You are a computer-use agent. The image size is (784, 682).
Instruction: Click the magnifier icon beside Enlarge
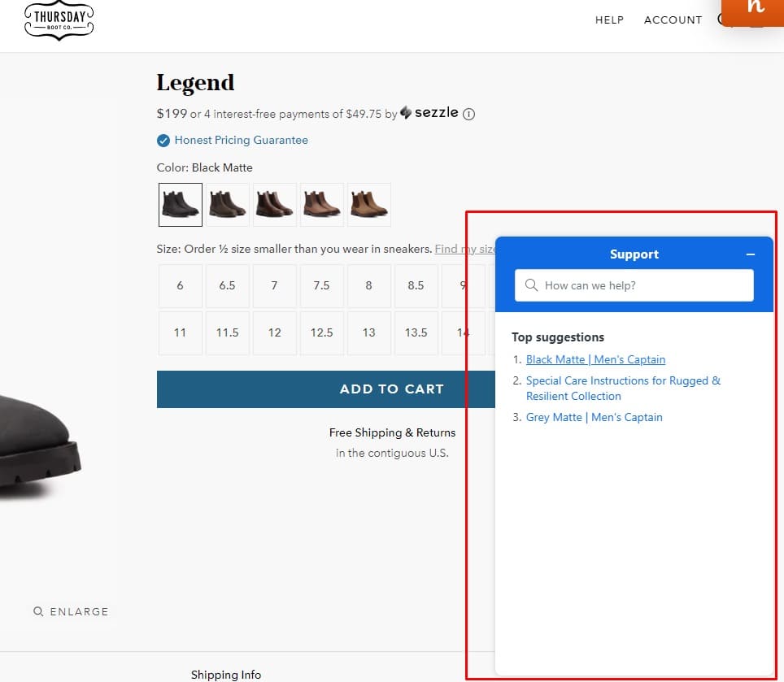pyautogui.click(x=38, y=611)
